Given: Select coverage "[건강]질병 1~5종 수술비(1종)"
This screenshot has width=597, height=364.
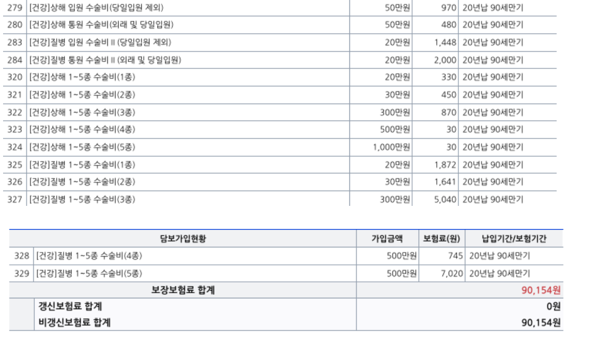Looking at the screenshot, I should coord(82,165).
